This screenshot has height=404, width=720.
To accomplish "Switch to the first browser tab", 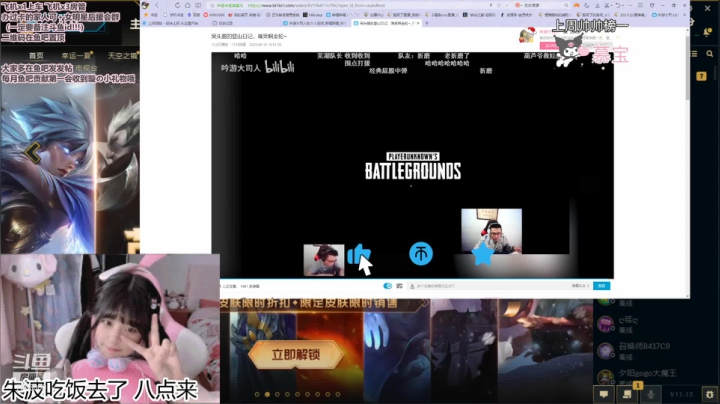I will pos(174,23).
